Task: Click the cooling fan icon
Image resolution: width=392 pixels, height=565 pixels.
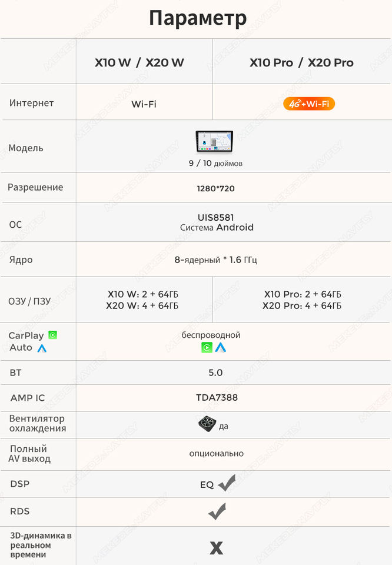Action: 207,424
